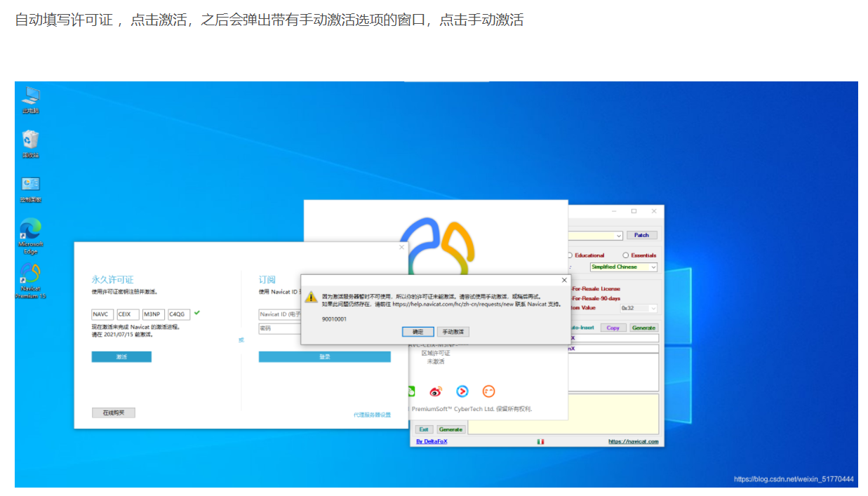Close the Navicat registration window
The width and height of the screenshot is (868, 496).
click(402, 247)
